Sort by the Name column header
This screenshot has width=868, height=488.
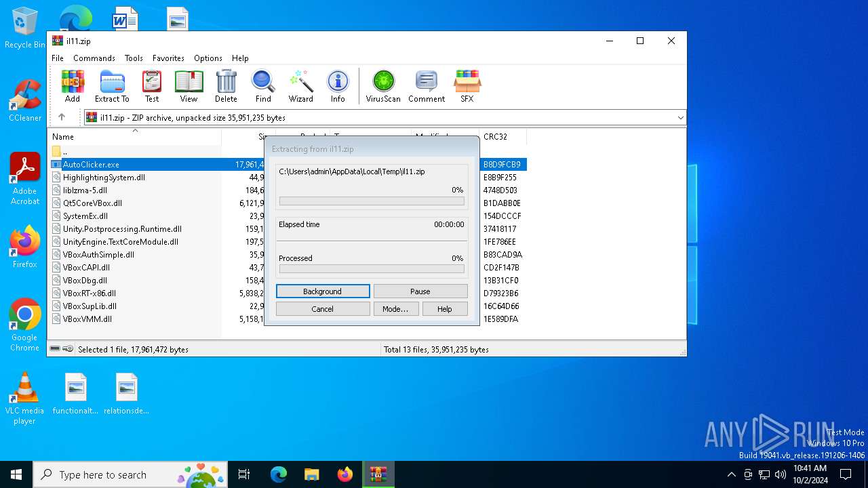point(134,137)
